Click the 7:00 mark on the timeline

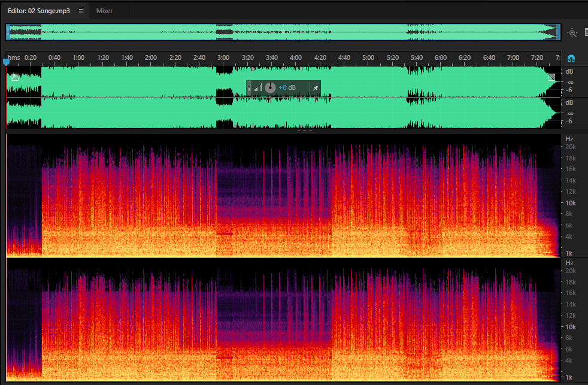(x=513, y=57)
